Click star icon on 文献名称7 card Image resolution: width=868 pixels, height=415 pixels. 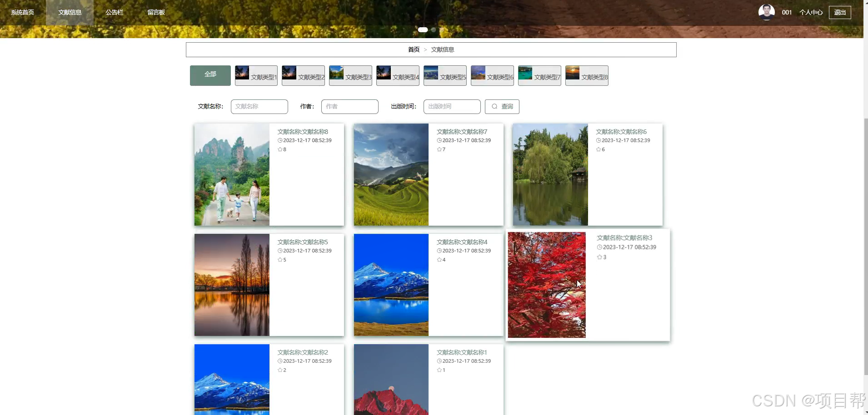click(x=439, y=149)
